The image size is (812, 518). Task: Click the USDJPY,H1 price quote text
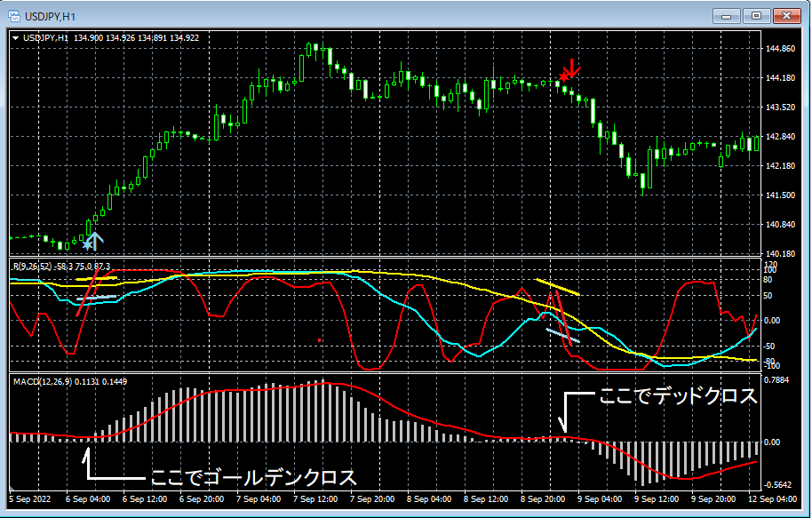click(x=111, y=38)
